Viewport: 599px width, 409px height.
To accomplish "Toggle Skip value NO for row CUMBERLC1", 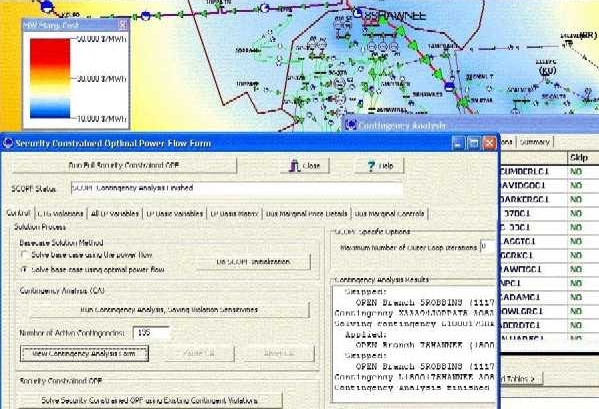I will (576, 172).
